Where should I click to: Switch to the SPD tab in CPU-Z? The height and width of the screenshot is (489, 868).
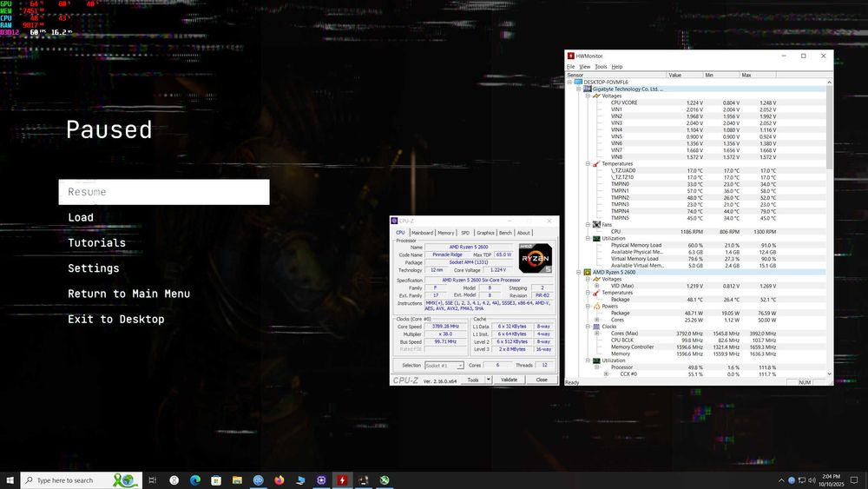coord(465,233)
